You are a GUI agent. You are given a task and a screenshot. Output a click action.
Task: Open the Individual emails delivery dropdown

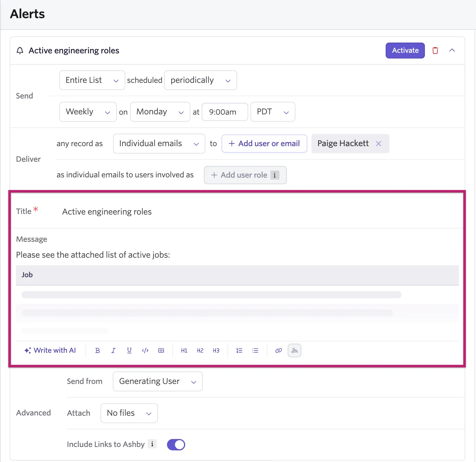point(159,144)
